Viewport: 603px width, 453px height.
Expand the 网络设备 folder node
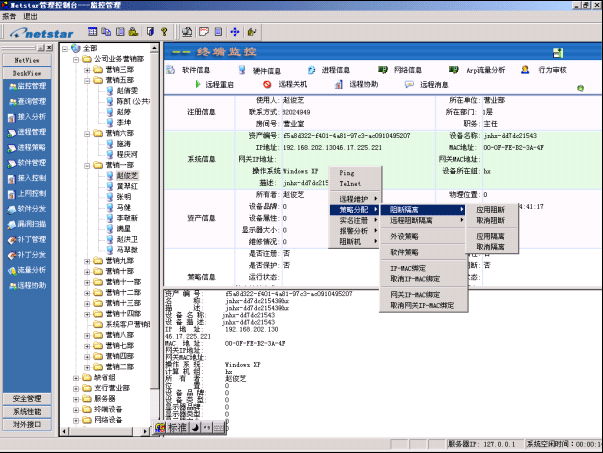pos(76,420)
